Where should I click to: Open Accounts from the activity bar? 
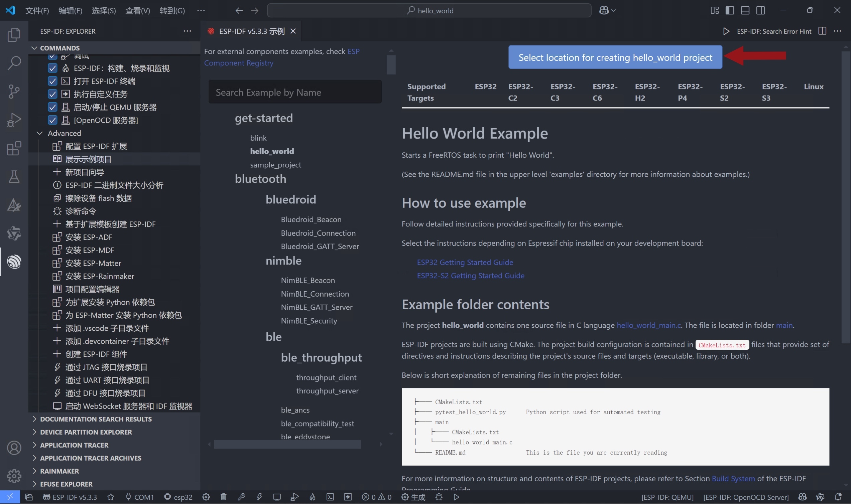tap(14, 448)
